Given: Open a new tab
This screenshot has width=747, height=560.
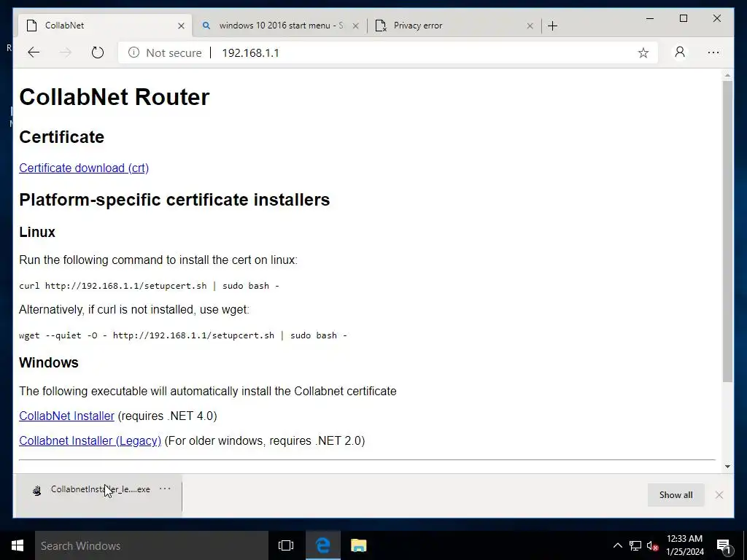Looking at the screenshot, I should tap(553, 26).
